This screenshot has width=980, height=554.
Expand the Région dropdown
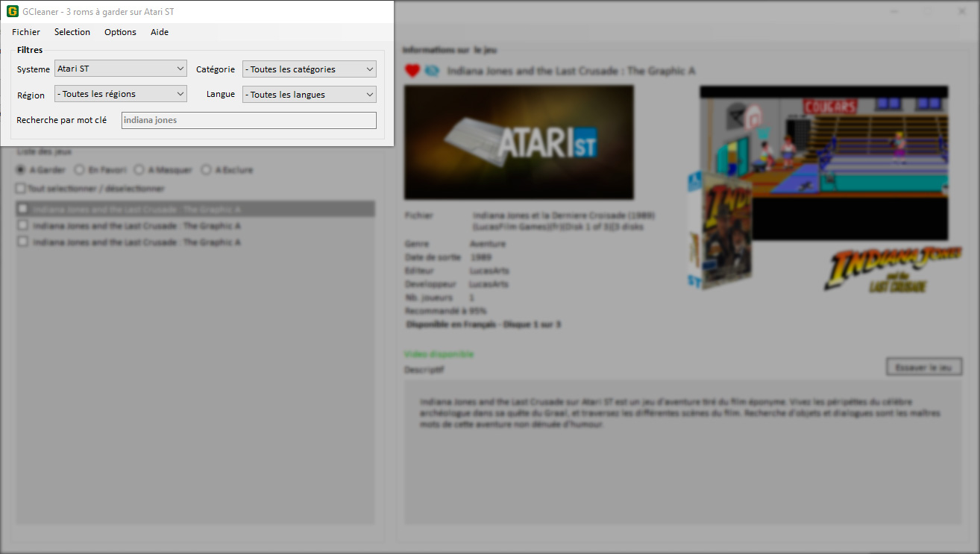[121, 94]
